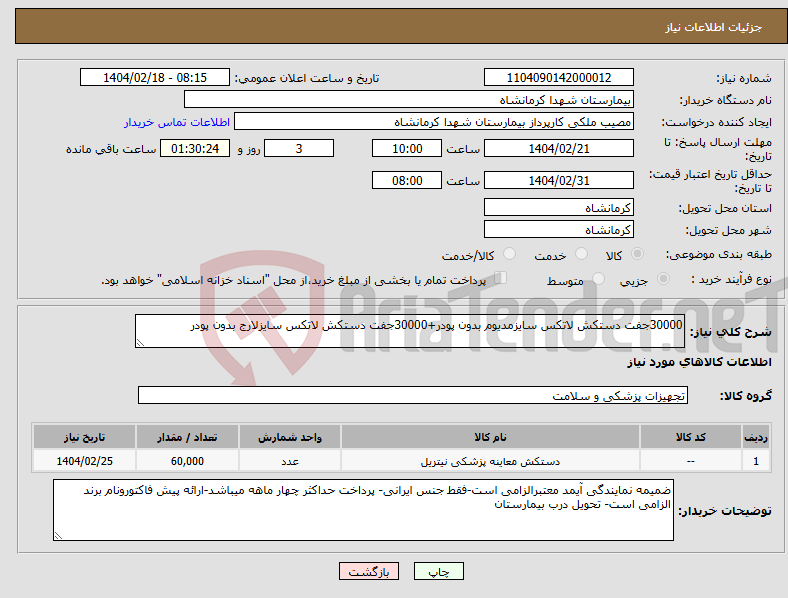Click the جزئیات اطلاعات نیاز page title
This screenshot has width=788, height=598.
[x=714, y=27]
